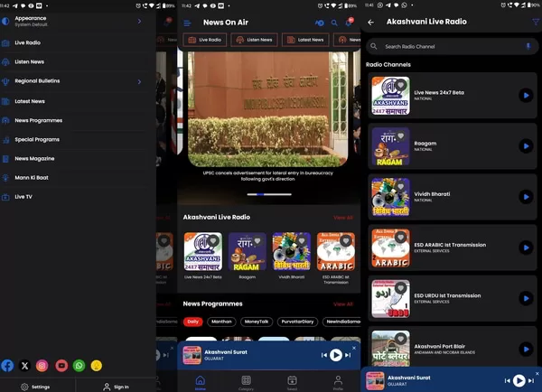The width and height of the screenshot is (542, 392).
Task: Favorite Akashvani Port Blair heart in list
Action: [400, 339]
